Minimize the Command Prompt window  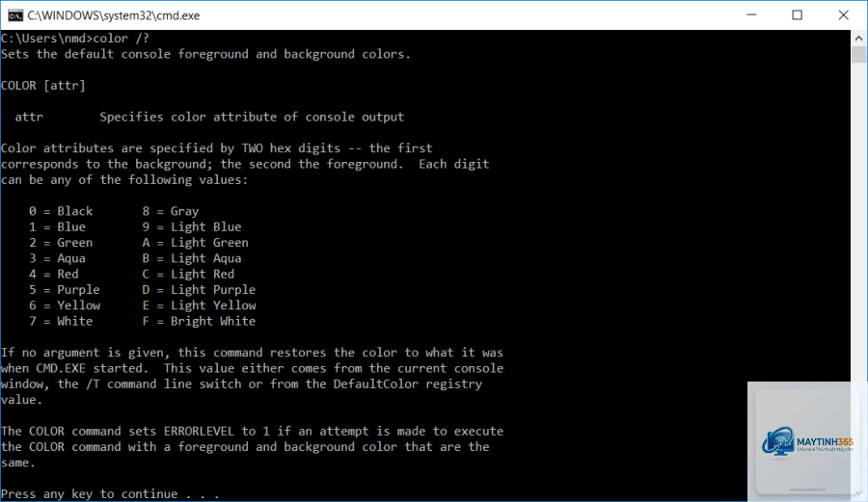(751, 14)
